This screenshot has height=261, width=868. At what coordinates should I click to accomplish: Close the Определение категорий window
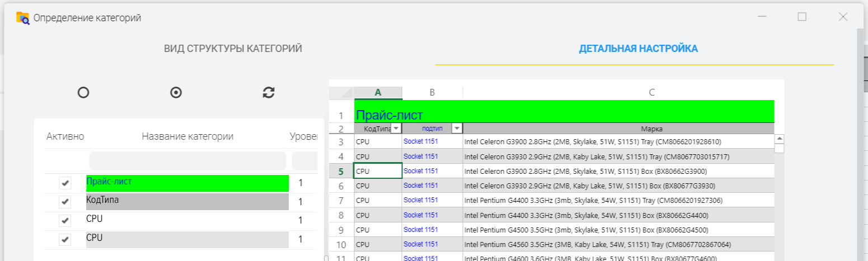point(843,17)
